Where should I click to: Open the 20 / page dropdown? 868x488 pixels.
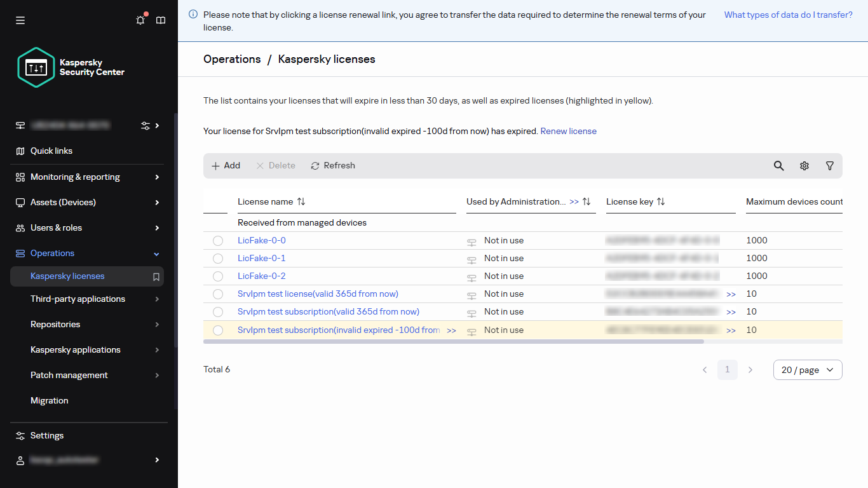(x=807, y=369)
